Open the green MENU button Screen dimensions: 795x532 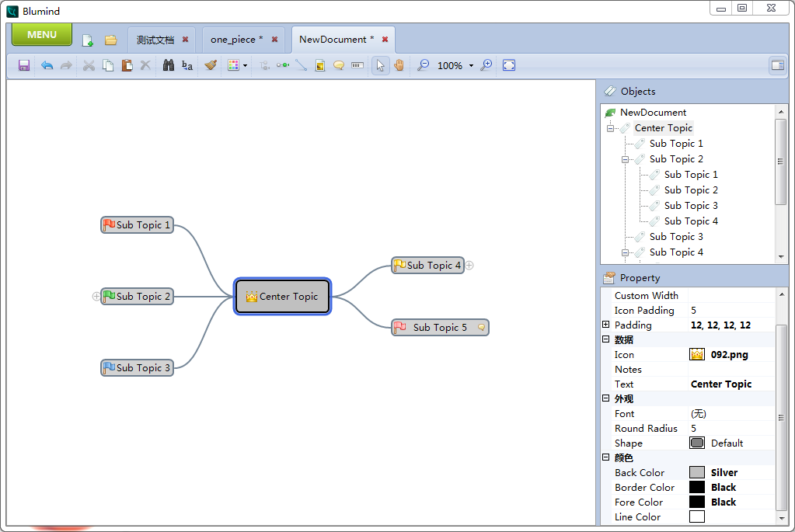click(x=41, y=34)
